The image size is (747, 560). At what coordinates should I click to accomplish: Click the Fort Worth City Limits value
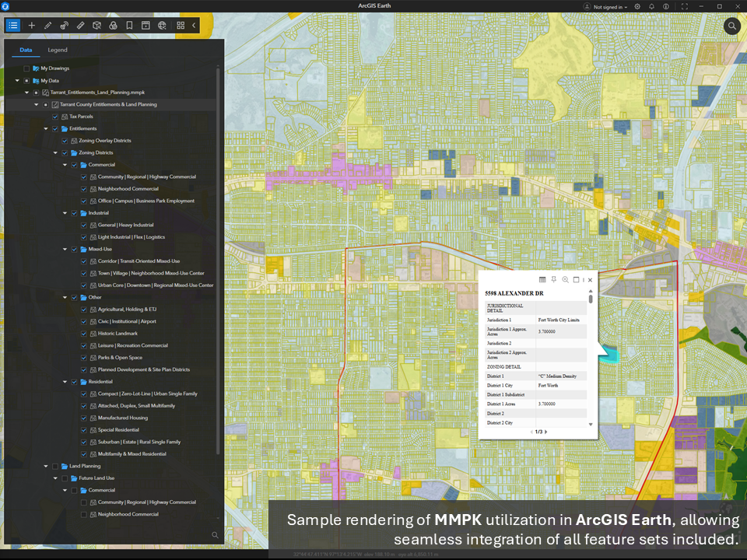[x=559, y=320]
